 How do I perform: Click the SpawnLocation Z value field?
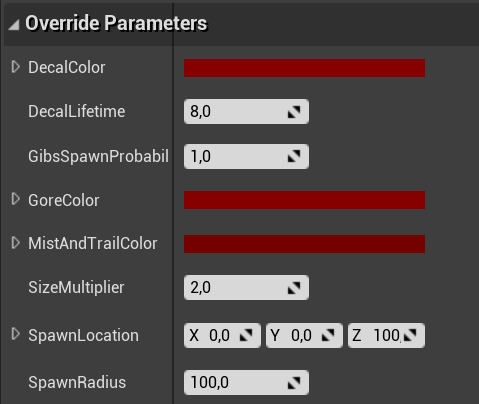(x=386, y=335)
